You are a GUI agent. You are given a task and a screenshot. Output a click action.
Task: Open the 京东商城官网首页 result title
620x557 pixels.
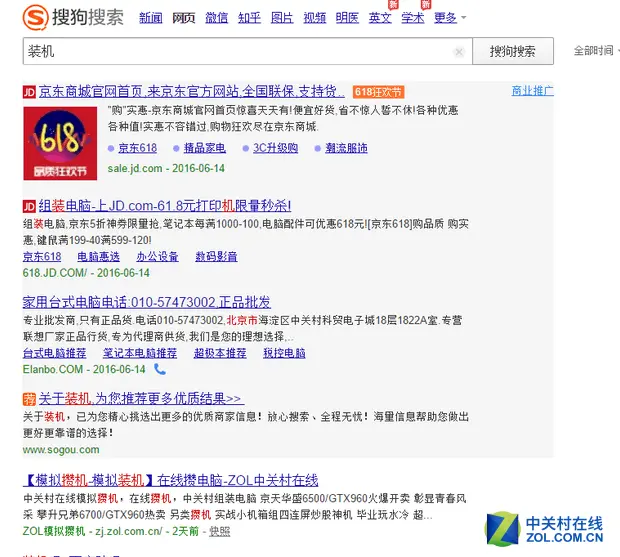tap(191, 92)
